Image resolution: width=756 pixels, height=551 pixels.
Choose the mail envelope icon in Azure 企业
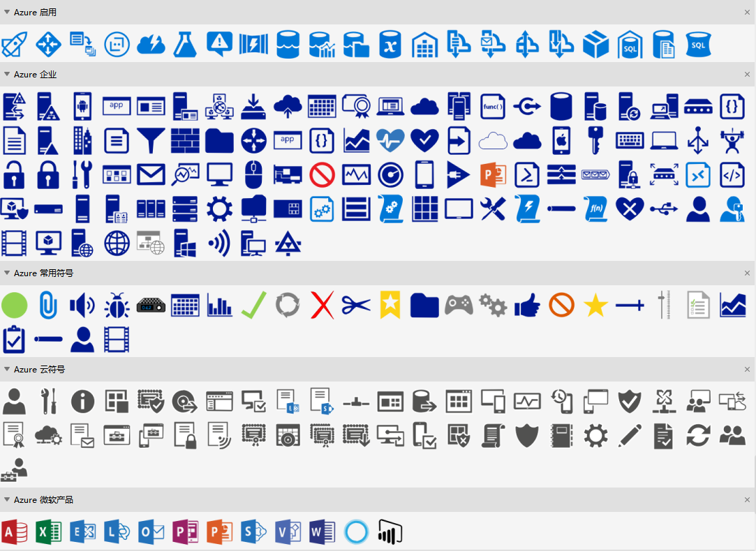click(151, 175)
